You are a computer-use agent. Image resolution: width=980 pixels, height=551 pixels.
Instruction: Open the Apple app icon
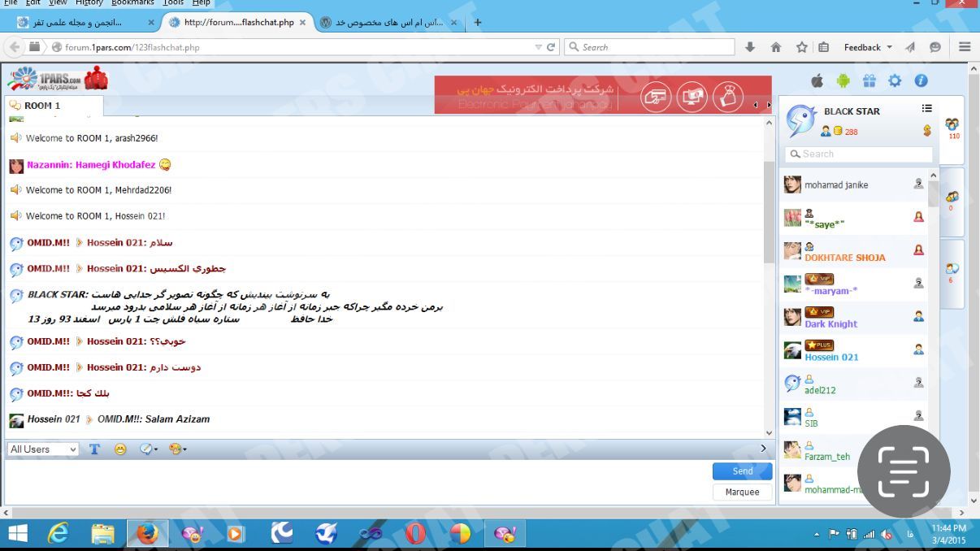817,80
